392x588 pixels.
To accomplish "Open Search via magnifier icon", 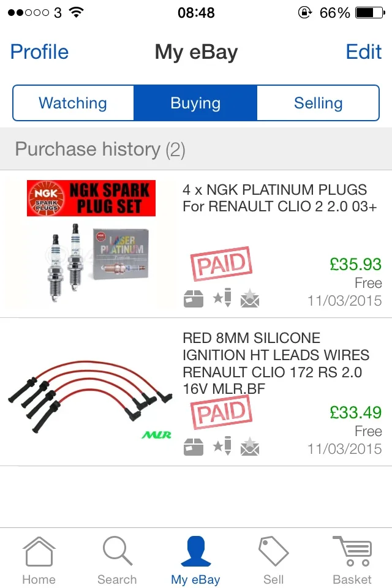I will pyautogui.click(x=118, y=551).
